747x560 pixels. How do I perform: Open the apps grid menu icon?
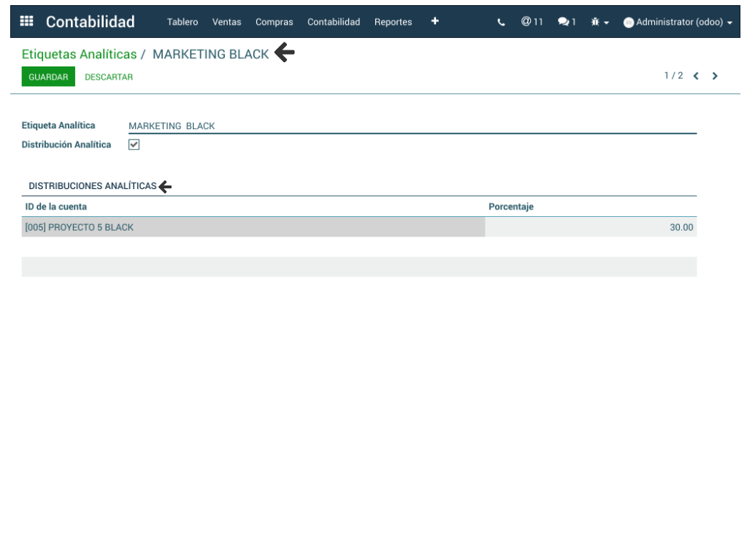click(x=26, y=21)
